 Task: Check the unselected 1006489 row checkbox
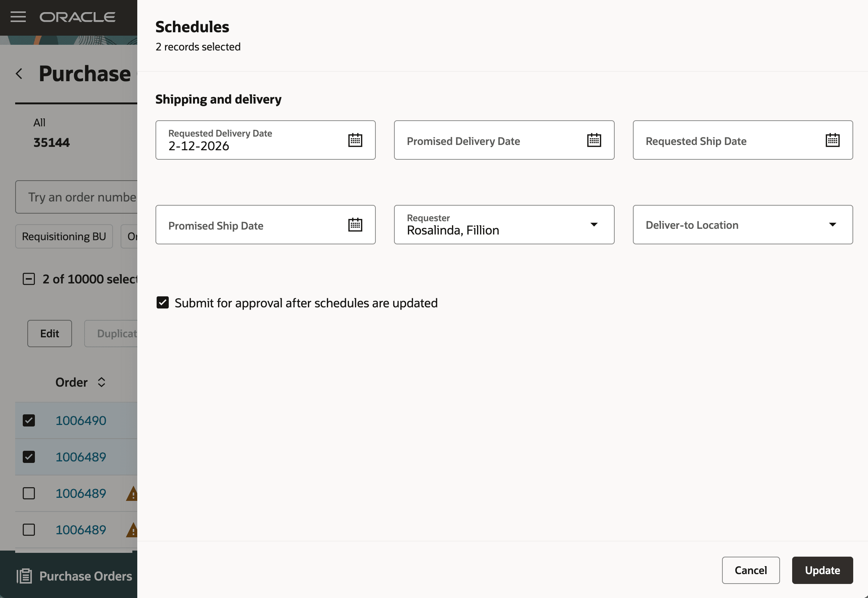(x=30, y=493)
